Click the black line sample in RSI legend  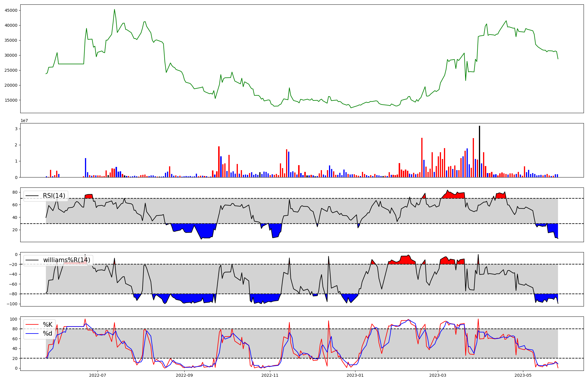[32, 196]
